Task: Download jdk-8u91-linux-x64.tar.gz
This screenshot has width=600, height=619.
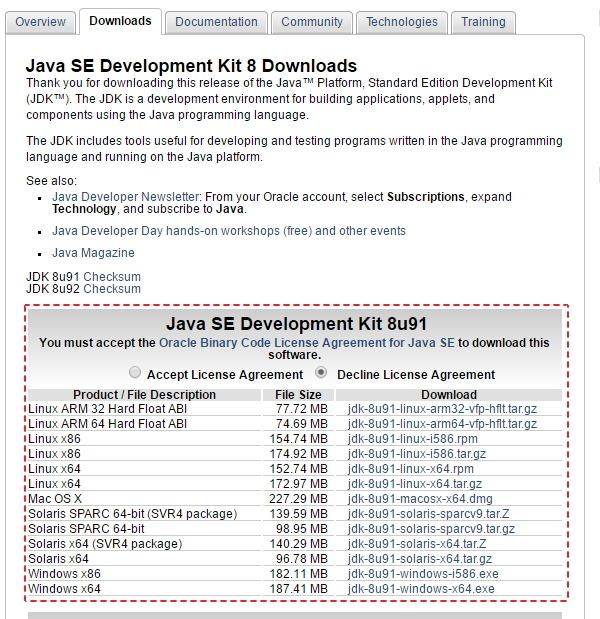Action: (415, 484)
